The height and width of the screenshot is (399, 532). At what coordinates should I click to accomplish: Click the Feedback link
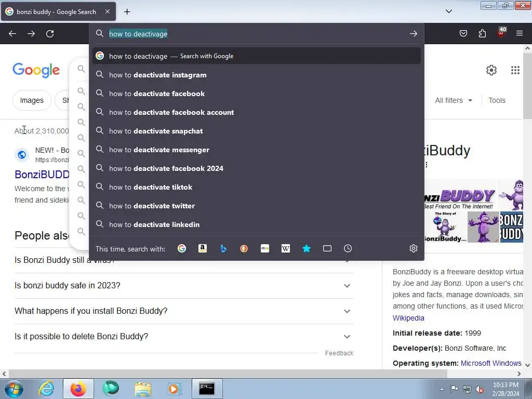(x=339, y=353)
